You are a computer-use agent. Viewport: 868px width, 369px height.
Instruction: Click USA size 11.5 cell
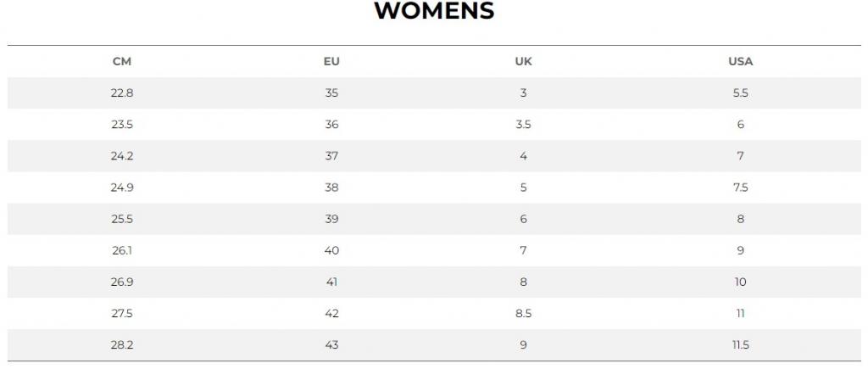pyautogui.click(x=740, y=346)
